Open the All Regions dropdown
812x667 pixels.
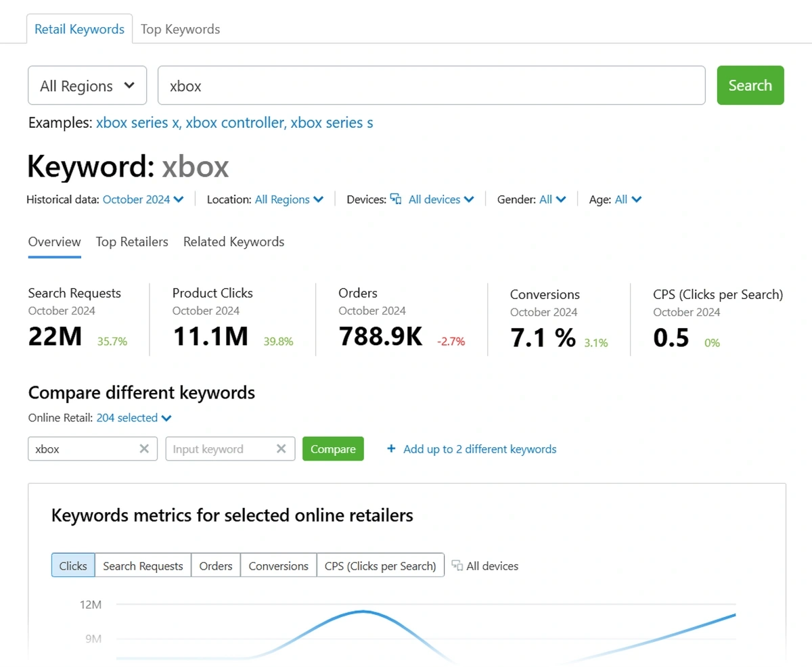point(87,85)
